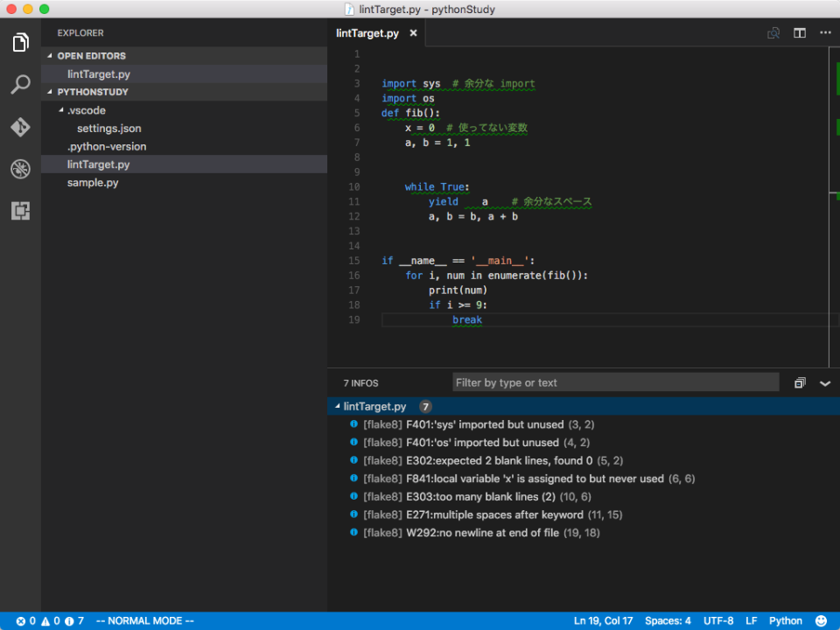Toggle the problems panel with the chevron
This screenshot has width=840, height=630.
click(825, 382)
